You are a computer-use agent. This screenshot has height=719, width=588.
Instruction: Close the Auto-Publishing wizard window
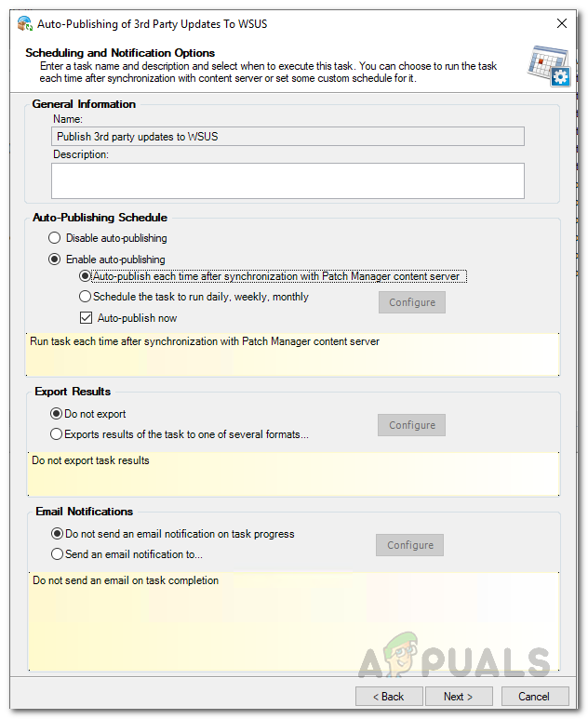561,23
